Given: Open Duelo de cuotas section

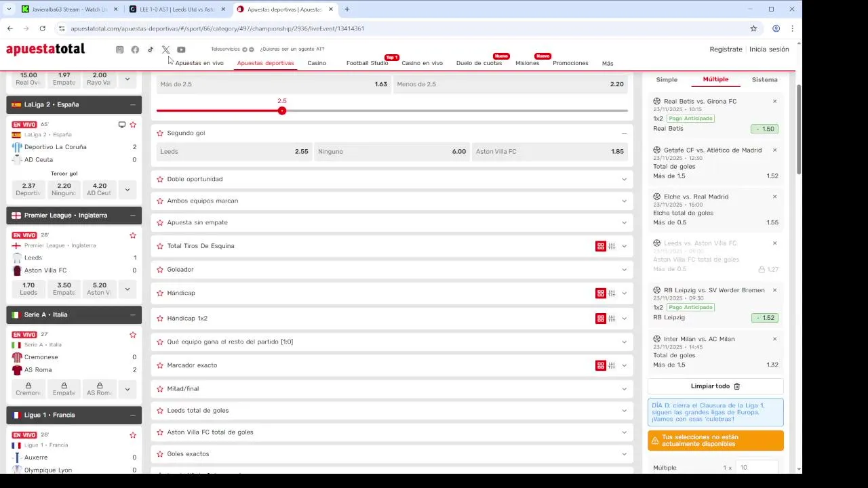Looking at the screenshot, I should coord(479,63).
